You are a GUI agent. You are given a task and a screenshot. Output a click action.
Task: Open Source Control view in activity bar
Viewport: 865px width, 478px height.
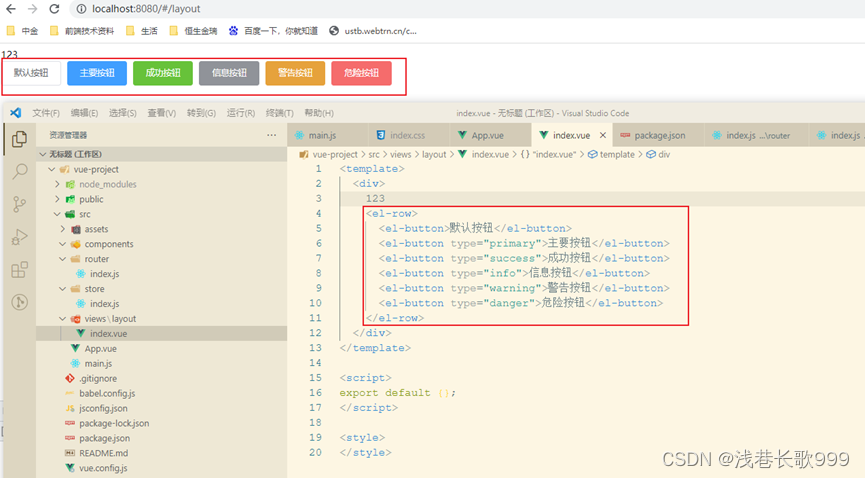[19, 204]
